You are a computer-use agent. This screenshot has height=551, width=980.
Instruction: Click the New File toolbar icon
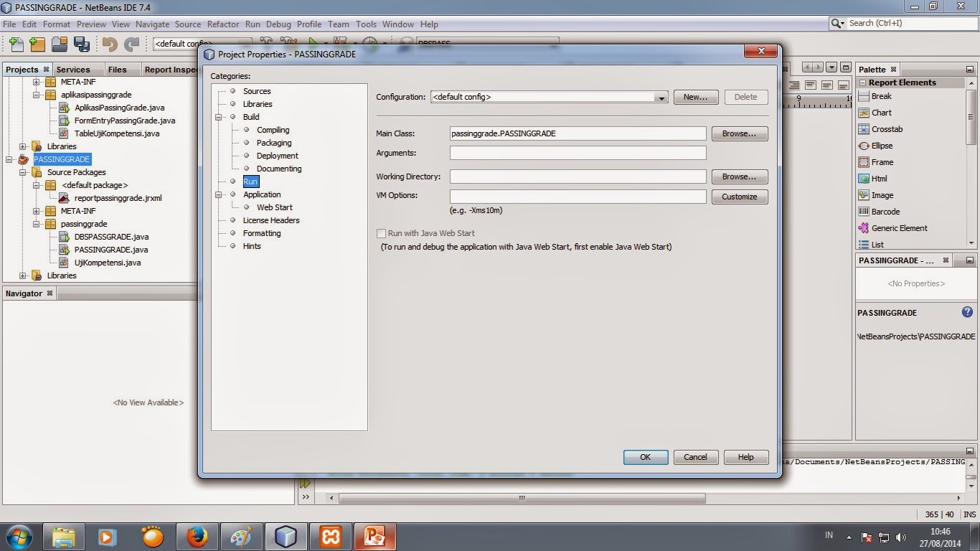click(16, 44)
